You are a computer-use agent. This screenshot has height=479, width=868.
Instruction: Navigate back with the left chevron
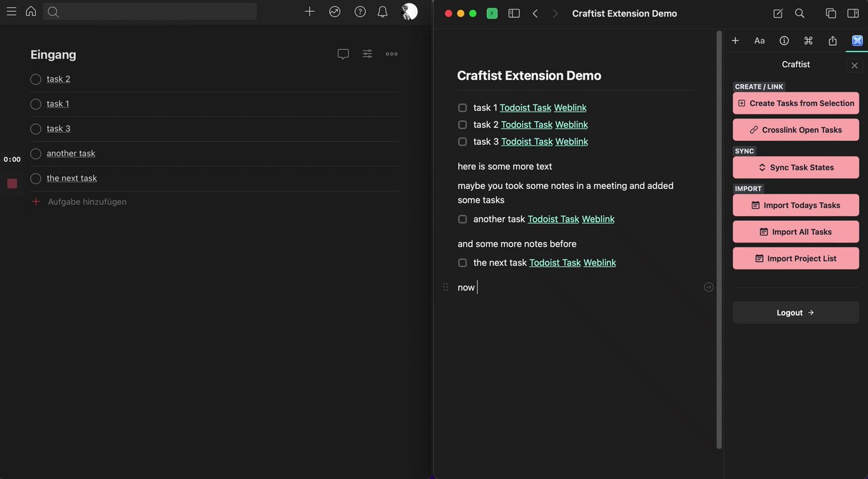[x=535, y=13]
